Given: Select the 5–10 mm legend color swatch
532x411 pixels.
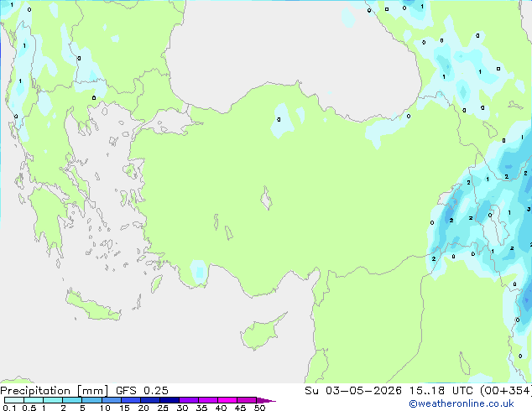Looking at the screenshot, I should pyautogui.click(x=91, y=400).
